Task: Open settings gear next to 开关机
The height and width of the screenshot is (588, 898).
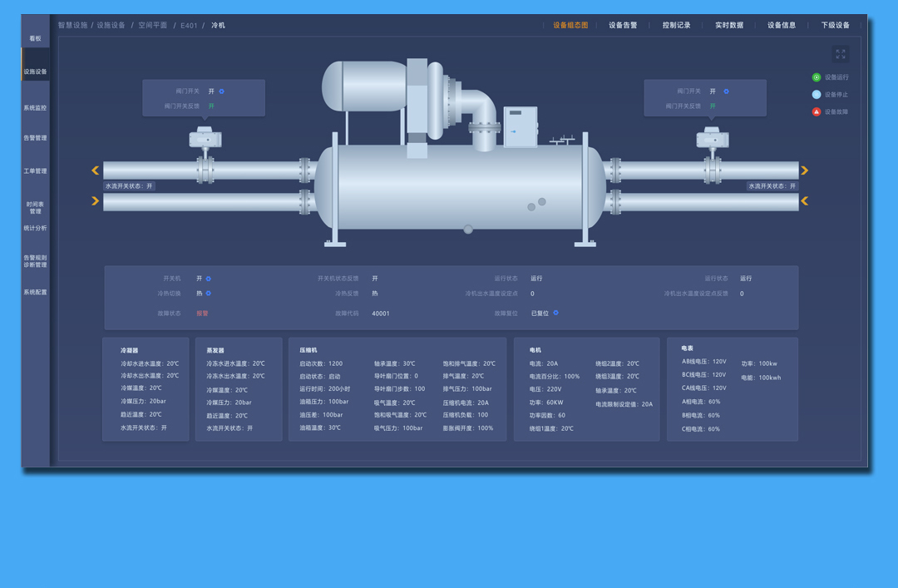Action: [x=209, y=279]
